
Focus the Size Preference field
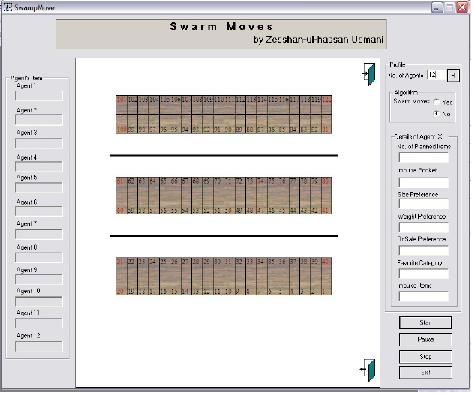pos(424,204)
